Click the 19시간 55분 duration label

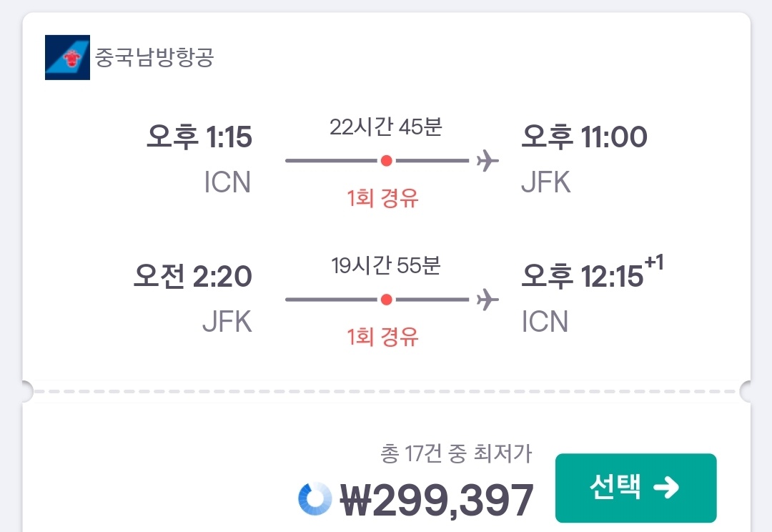pos(386,266)
